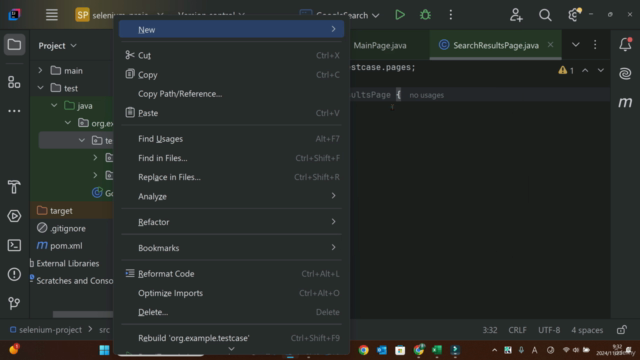Open the Notifications bell
Screen dimensions: 640x360
(625, 44)
